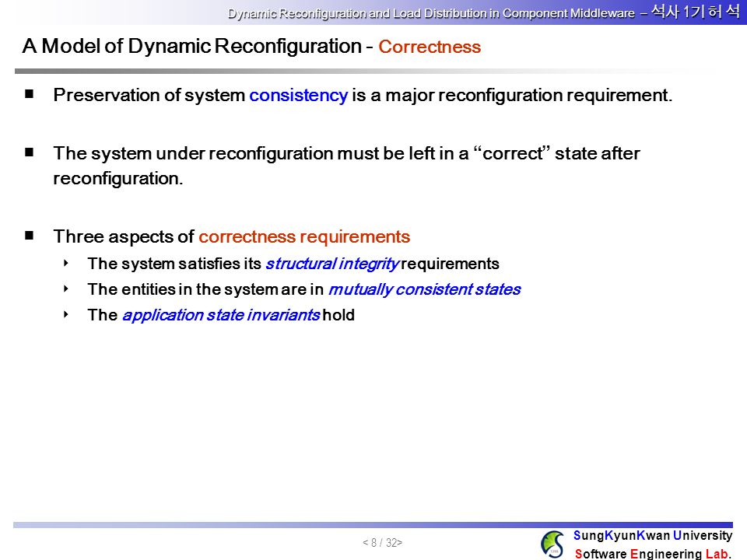Click the word 'reconfiguration.' on the wrapped line
This screenshot has height=560, width=747.
(118, 179)
